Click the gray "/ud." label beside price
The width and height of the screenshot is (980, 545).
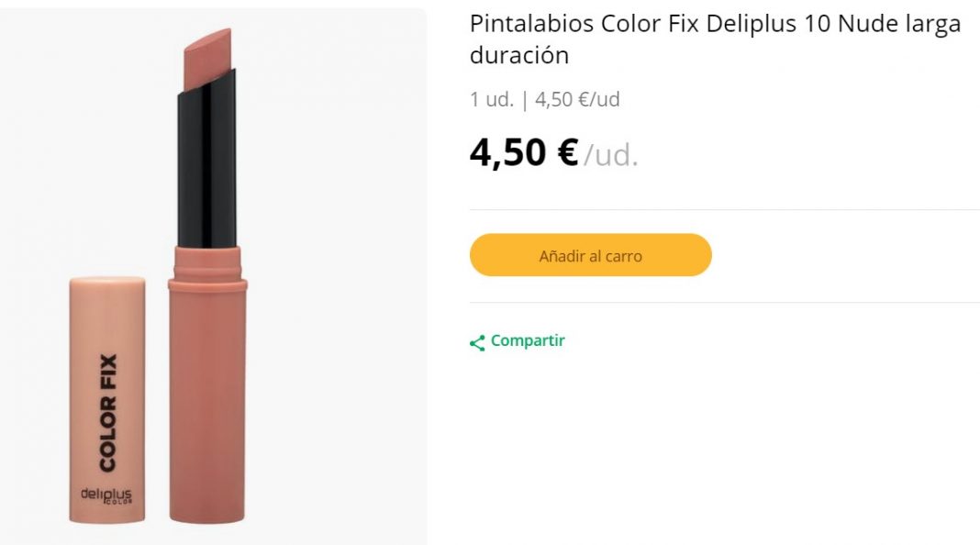coord(611,155)
